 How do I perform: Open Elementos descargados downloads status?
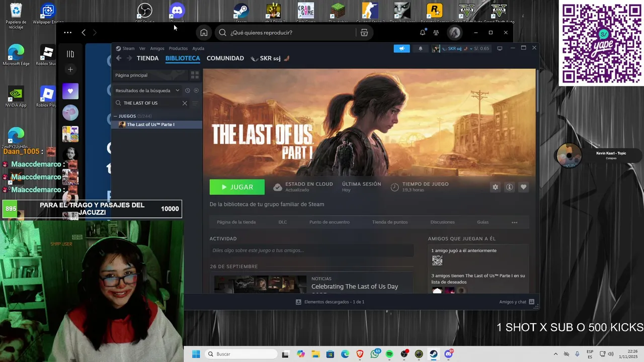330,302
